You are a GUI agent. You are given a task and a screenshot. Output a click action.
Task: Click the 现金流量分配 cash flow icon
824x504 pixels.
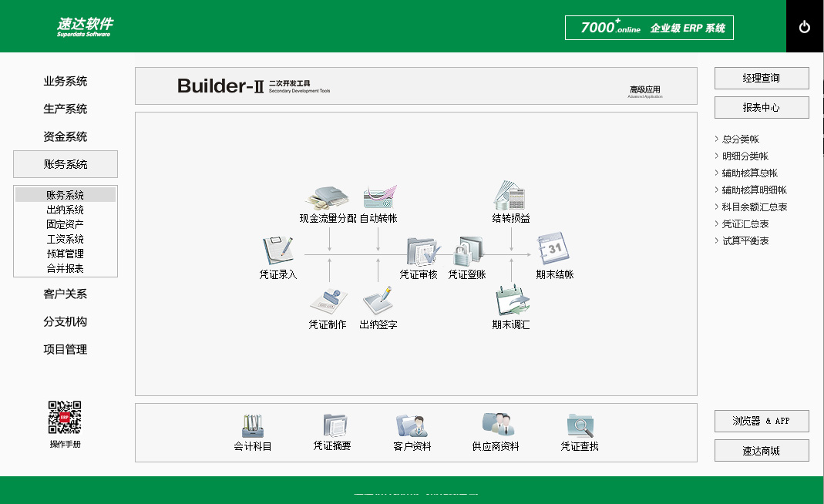click(x=328, y=198)
